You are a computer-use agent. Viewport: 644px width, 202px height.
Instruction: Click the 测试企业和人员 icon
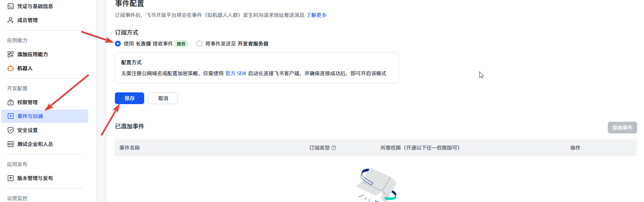point(11,144)
